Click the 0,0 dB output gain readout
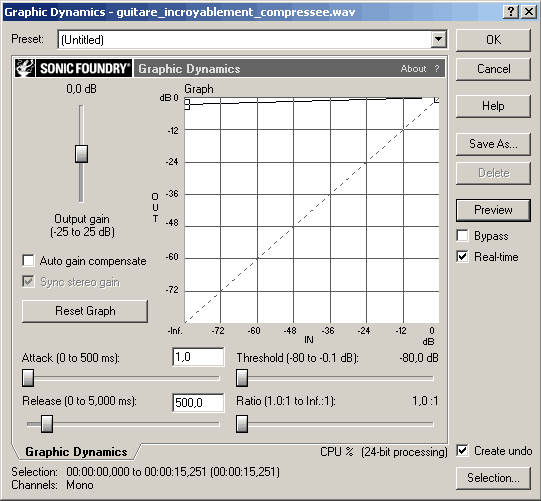This screenshot has height=501, width=541. click(x=81, y=89)
